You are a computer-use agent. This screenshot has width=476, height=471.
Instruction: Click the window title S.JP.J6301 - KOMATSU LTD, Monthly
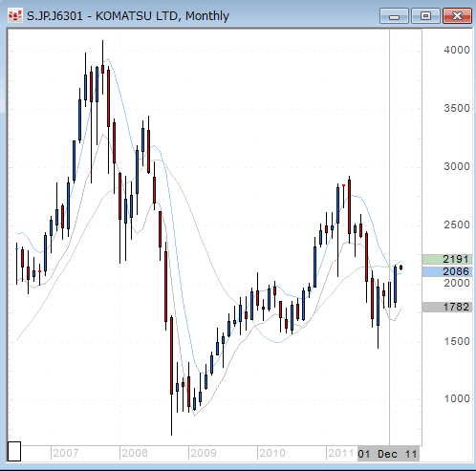coord(128,16)
